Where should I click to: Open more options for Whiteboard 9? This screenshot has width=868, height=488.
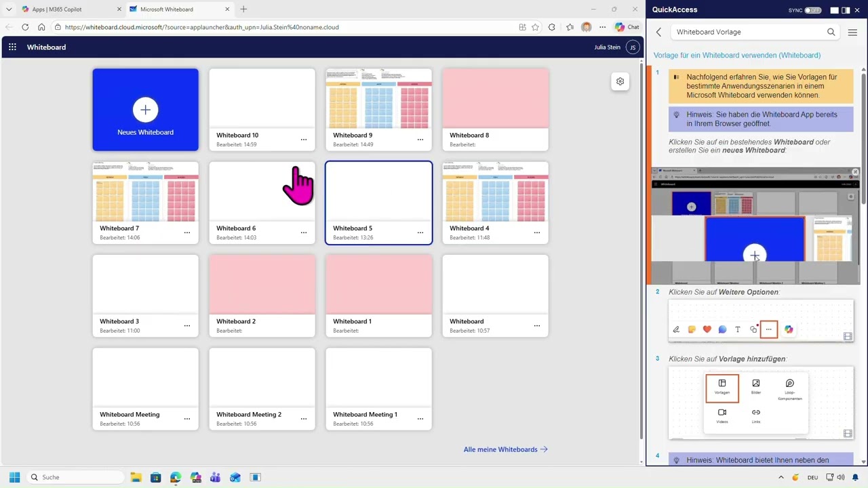[420, 140]
